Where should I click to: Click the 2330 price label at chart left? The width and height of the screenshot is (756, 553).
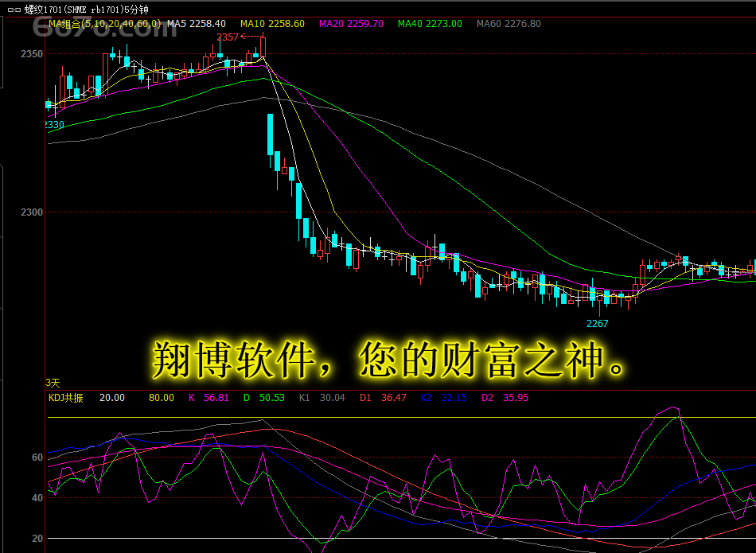54,124
